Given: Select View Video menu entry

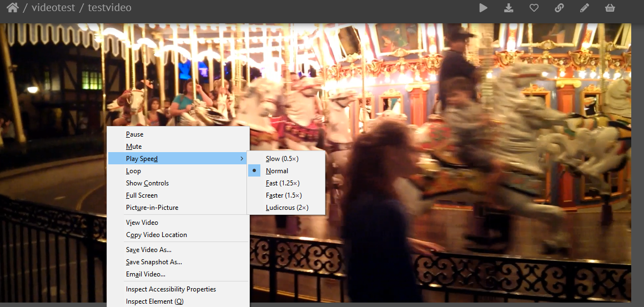Looking at the screenshot, I should pyautogui.click(x=178, y=223).
